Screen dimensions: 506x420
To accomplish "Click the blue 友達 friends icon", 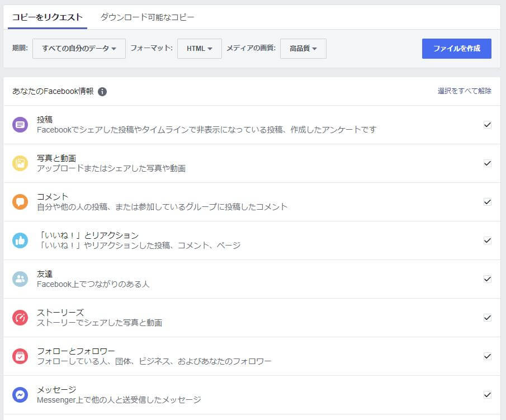I will 21,279.
